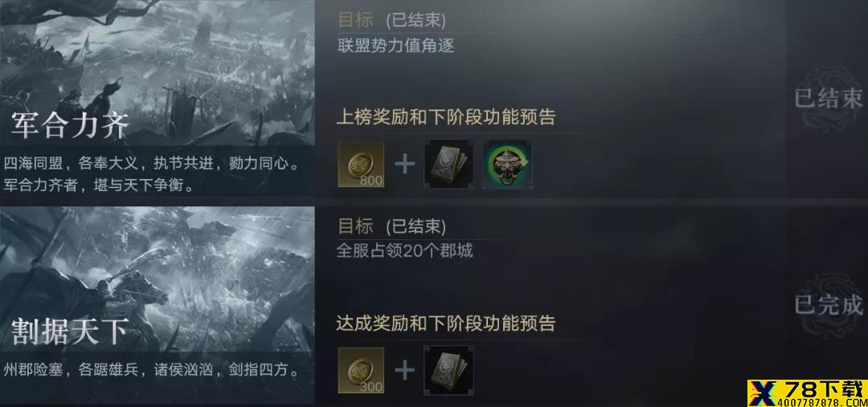
Task: Open the 军合力齐 stage banner image
Action: 158,99
